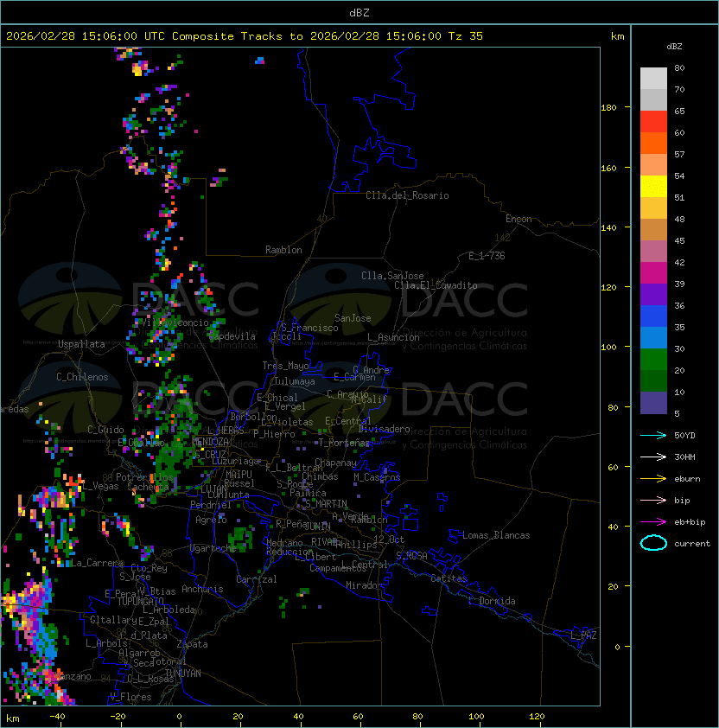Click the 'Clla.El_Cavadito' map label
Viewport: 719px width, 728px height.
click(x=436, y=285)
